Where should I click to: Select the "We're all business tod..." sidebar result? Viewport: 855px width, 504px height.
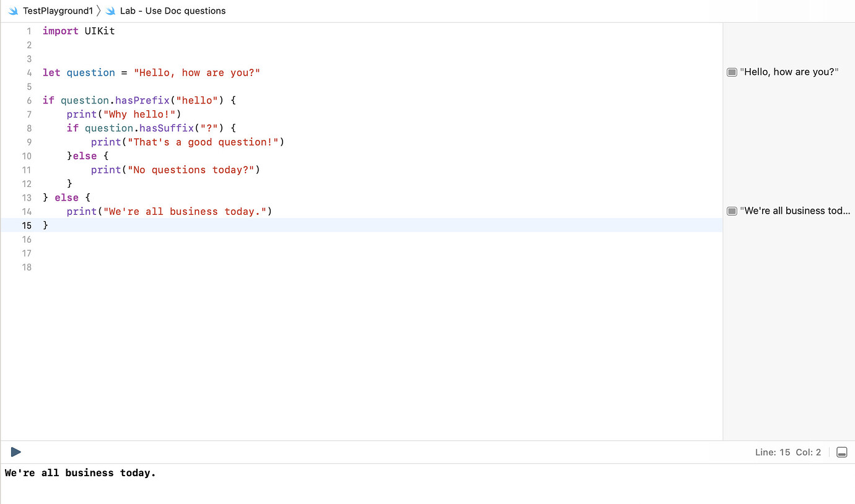pyautogui.click(x=795, y=211)
